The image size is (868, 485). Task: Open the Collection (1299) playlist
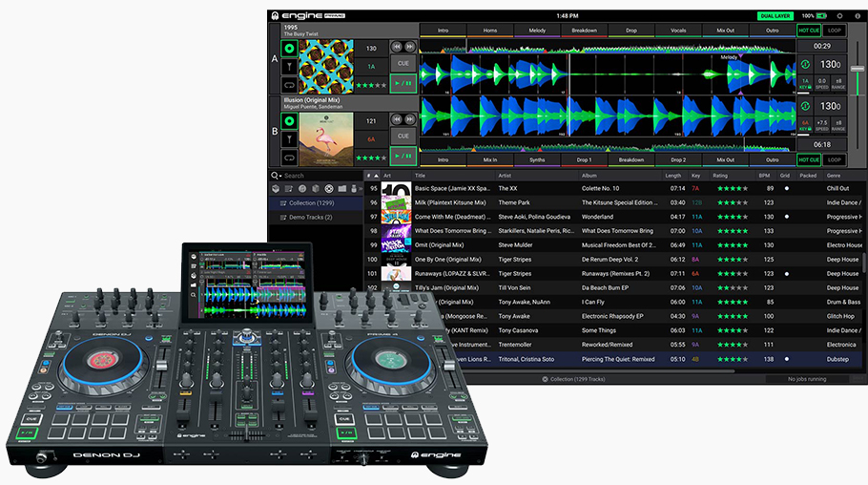tap(316, 203)
